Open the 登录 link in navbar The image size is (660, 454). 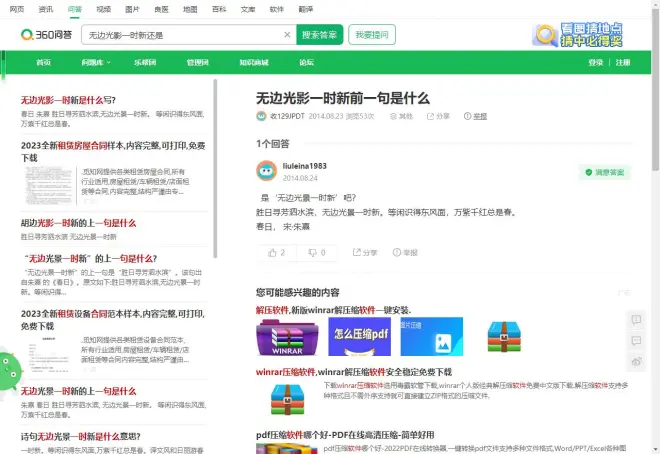click(596, 62)
